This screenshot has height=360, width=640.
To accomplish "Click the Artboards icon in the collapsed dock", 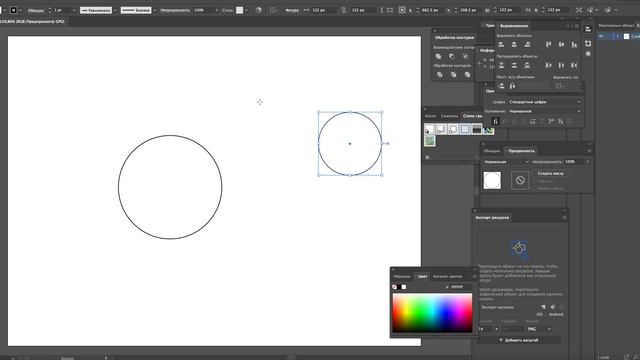I will pyautogui.click(x=588, y=43).
